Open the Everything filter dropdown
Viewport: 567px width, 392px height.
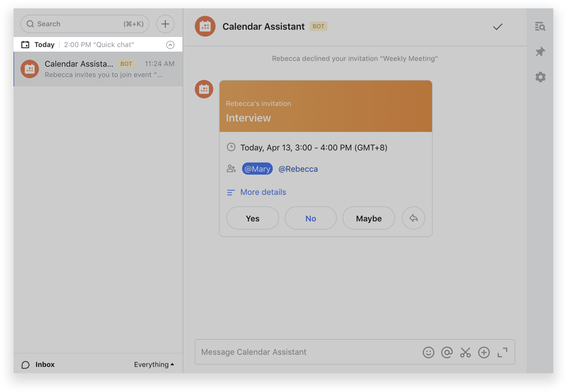[x=154, y=364]
